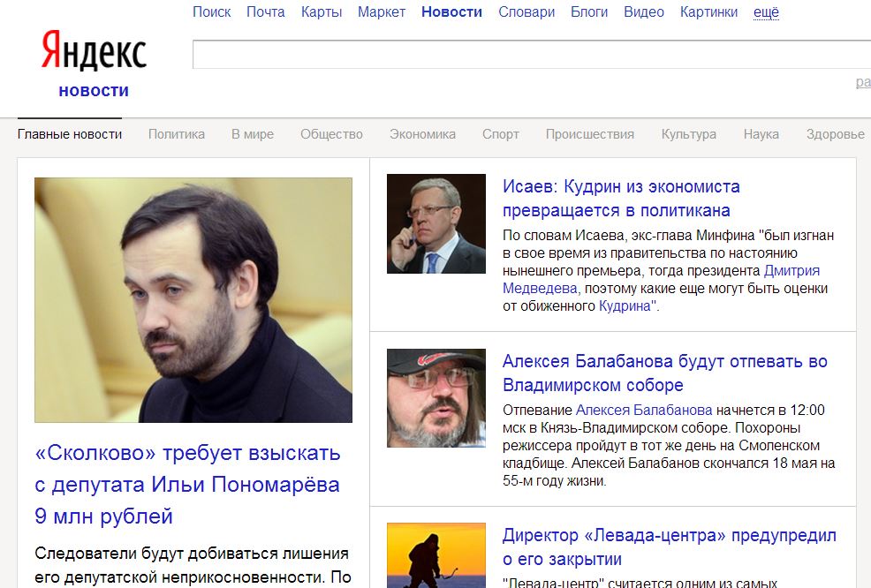Screen dimensions: 871x588
Task: Click the Кудрин story thumbnail photo
Action: coord(436,223)
